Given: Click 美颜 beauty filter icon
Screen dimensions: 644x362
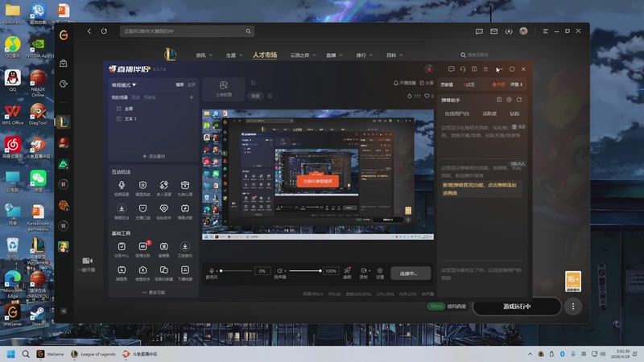Looking at the screenshot, I should pyautogui.click(x=348, y=273).
